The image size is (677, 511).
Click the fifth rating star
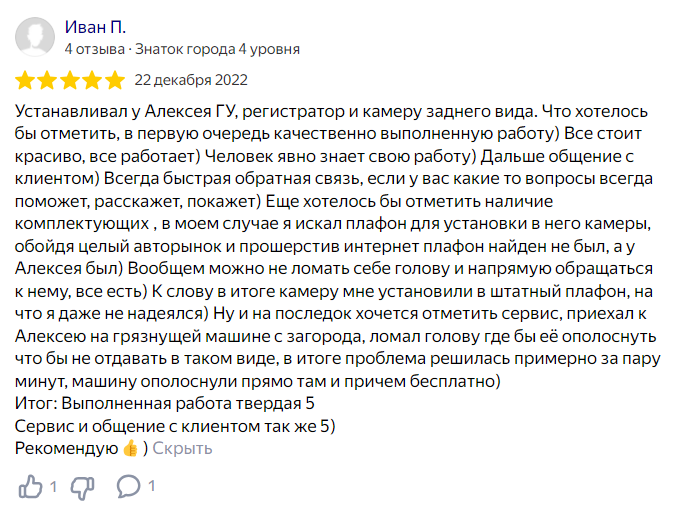tap(115, 80)
